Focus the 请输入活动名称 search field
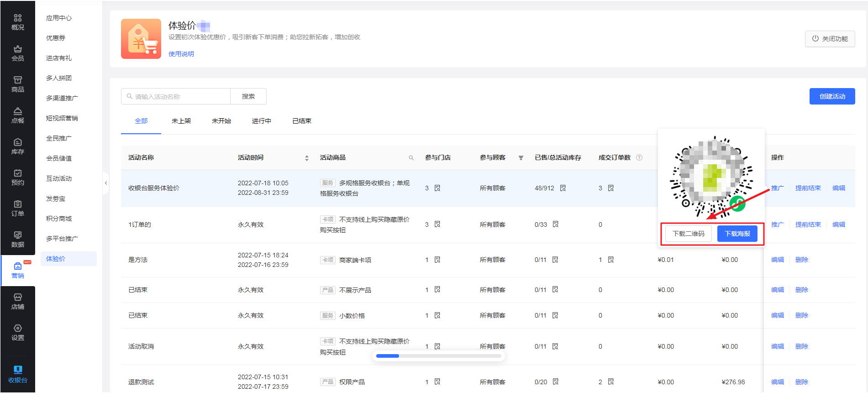 [x=176, y=96]
